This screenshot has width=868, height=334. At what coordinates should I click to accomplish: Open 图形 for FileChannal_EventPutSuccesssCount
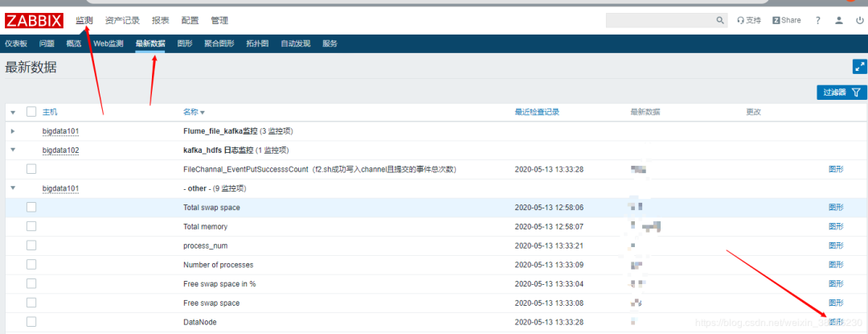pos(836,169)
